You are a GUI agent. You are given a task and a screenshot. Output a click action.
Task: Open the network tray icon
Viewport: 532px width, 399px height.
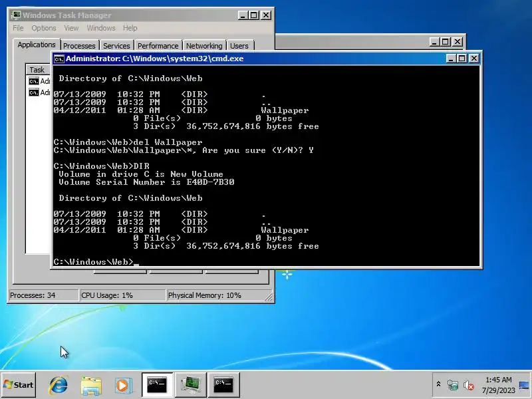pos(453,385)
